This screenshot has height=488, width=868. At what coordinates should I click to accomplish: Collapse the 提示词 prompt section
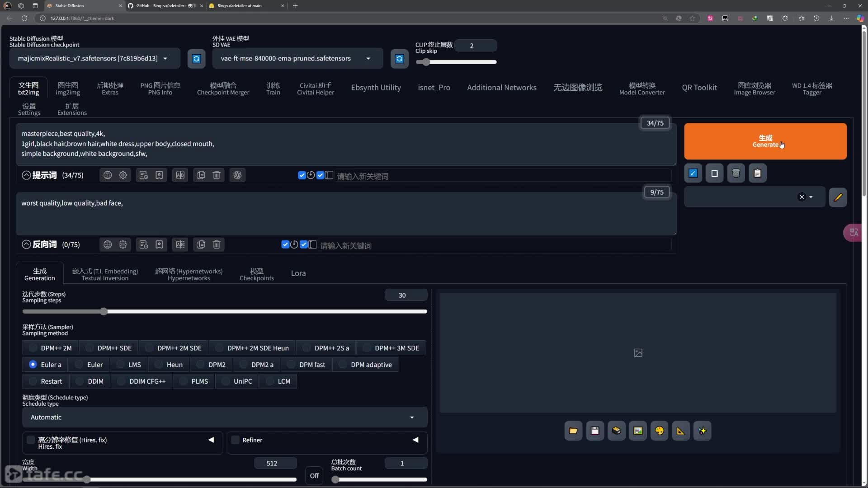(26, 175)
